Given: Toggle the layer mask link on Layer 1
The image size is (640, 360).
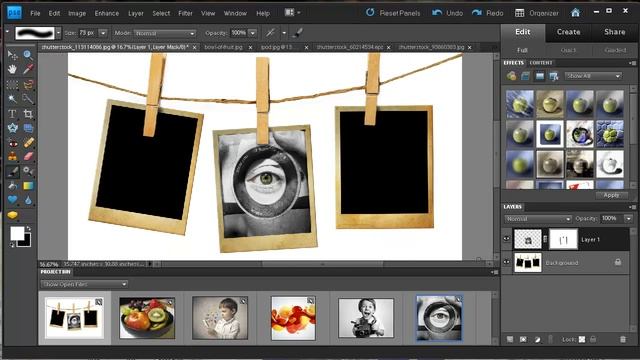Looking at the screenshot, I should (x=546, y=239).
